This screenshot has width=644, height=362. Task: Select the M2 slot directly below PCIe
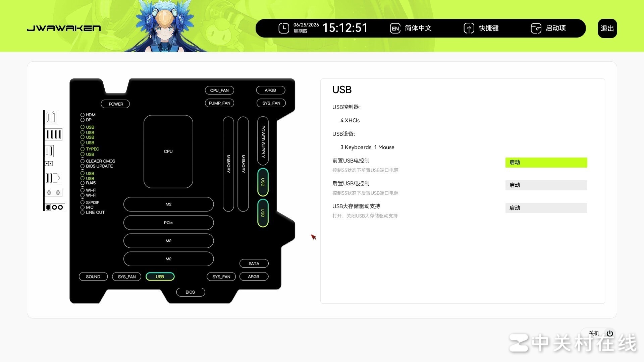click(168, 241)
